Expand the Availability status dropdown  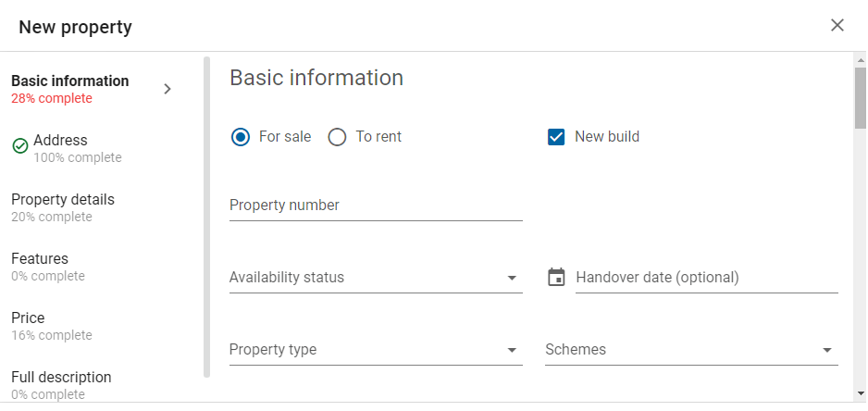tap(376, 277)
